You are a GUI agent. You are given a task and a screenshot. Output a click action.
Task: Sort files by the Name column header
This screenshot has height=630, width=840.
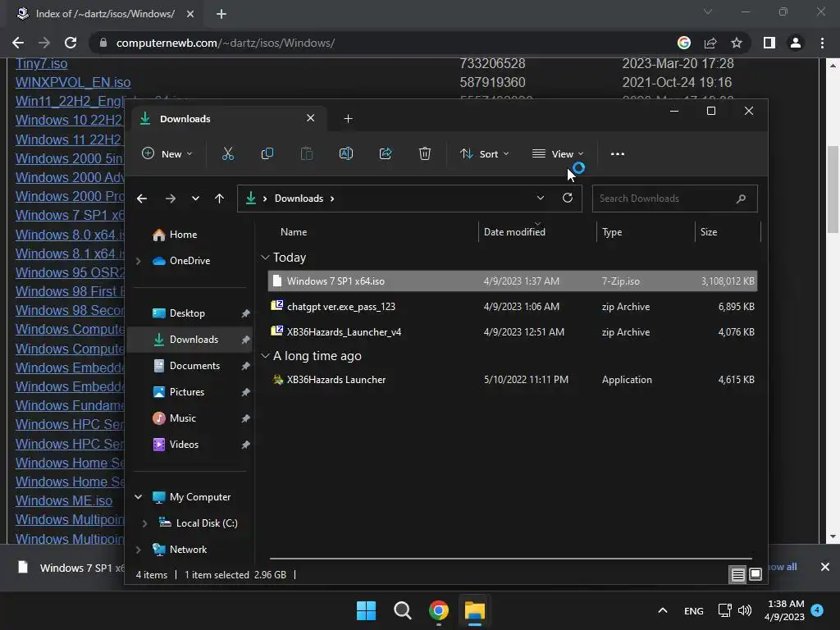click(x=294, y=232)
